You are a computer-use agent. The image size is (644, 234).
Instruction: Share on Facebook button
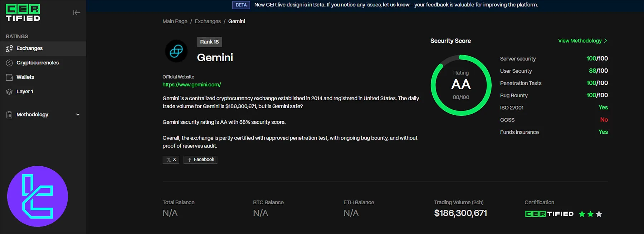pyautogui.click(x=200, y=160)
